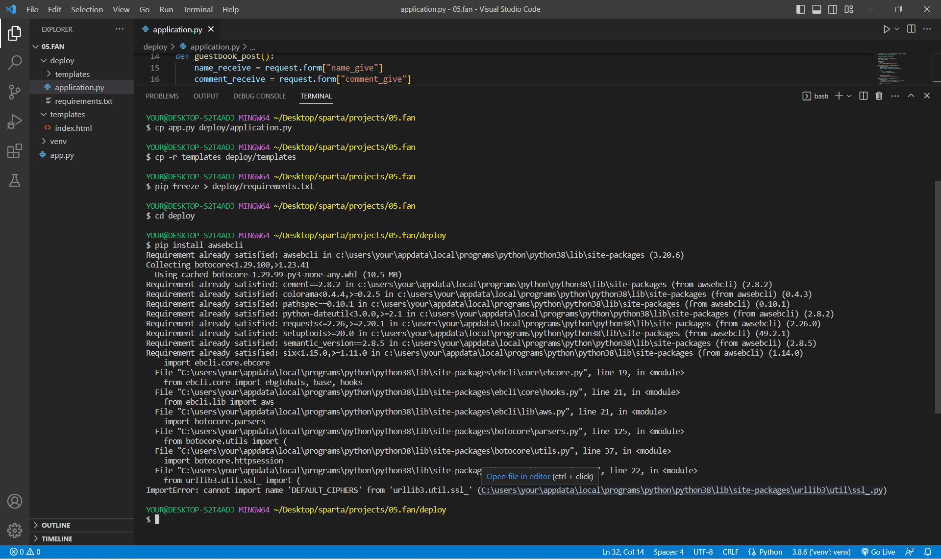This screenshot has height=560, width=941.
Task: Create a new terminal with plus icon
Action: [x=839, y=96]
